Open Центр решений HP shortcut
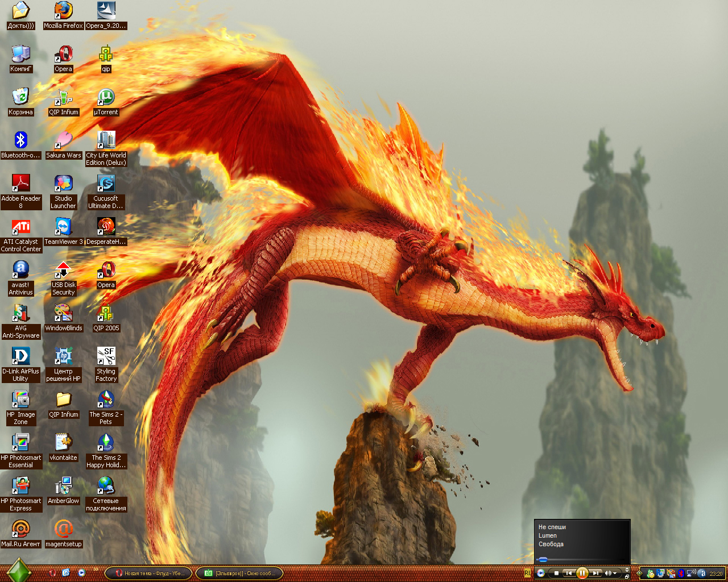Screen dimensions: 728x582 click(x=63, y=365)
